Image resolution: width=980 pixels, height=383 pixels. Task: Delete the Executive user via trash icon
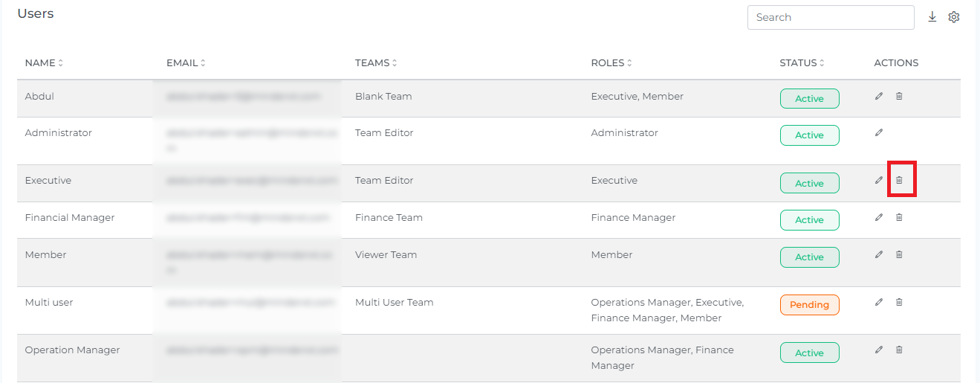click(x=899, y=180)
